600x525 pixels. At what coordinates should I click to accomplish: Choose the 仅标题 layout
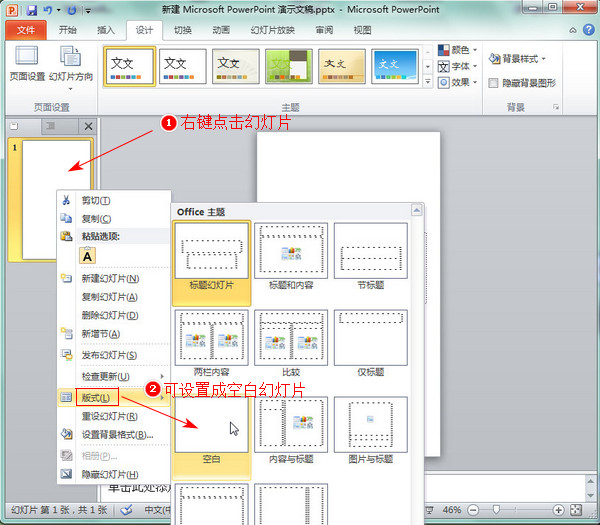pyautogui.click(x=370, y=343)
